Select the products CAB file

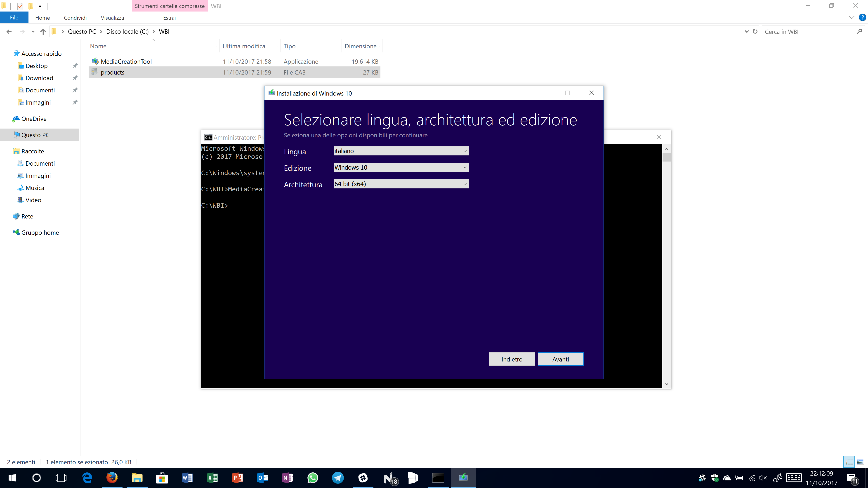[x=235, y=72]
